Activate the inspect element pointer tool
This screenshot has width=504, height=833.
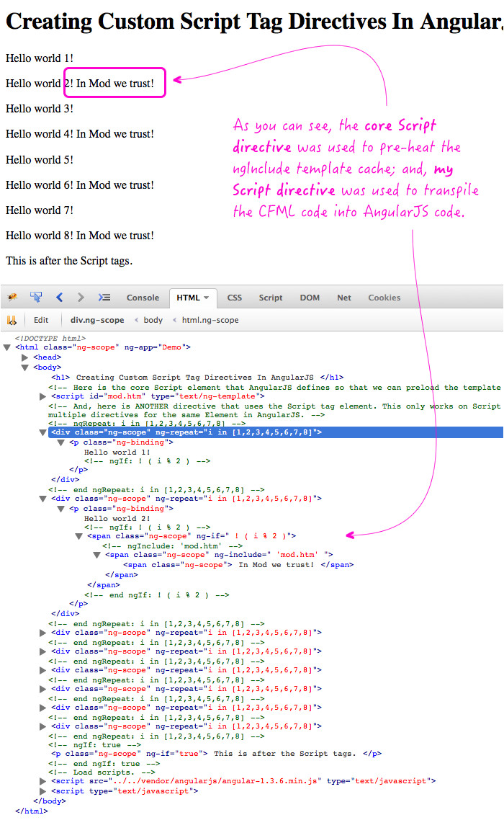(x=35, y=297)
